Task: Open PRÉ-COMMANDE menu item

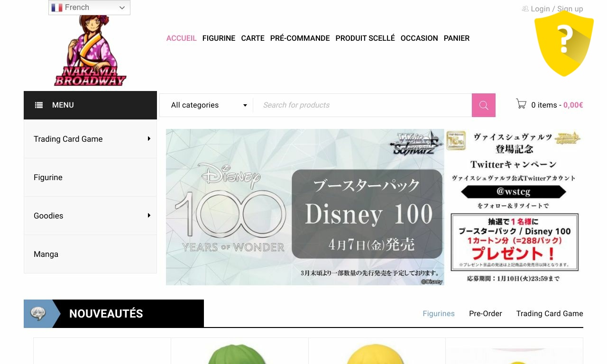Action: [300, 38]
